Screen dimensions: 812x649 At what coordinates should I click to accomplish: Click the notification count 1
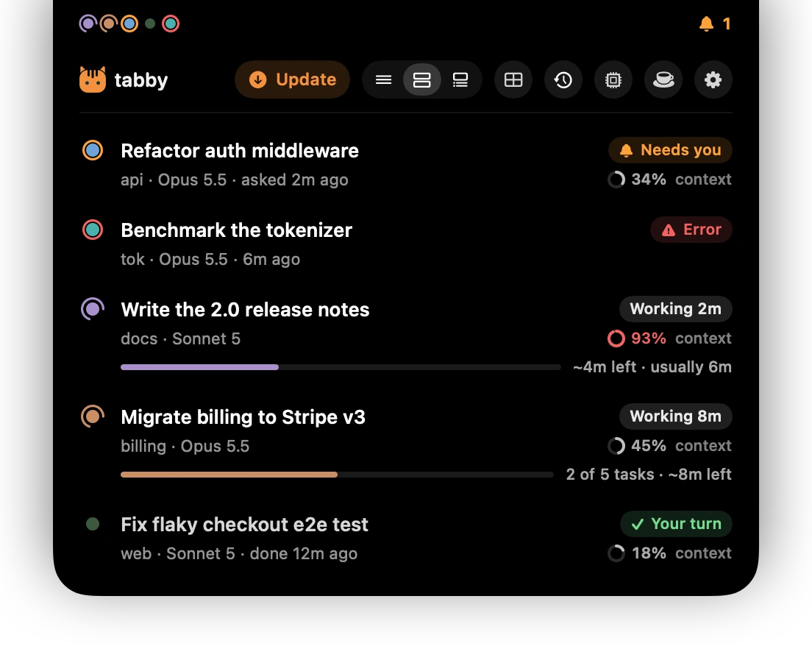[727, 24]
